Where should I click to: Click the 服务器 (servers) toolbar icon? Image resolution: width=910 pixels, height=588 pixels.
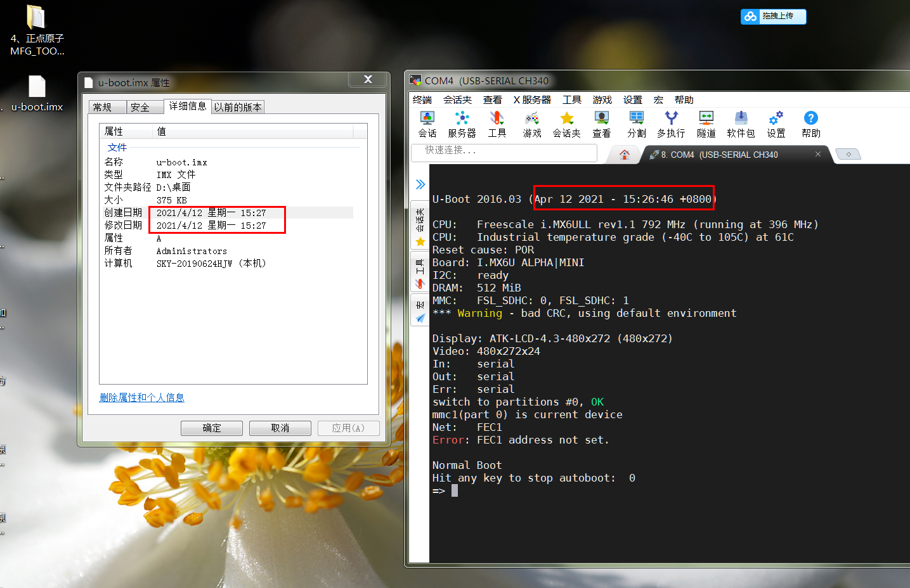[x=462, y=124]
